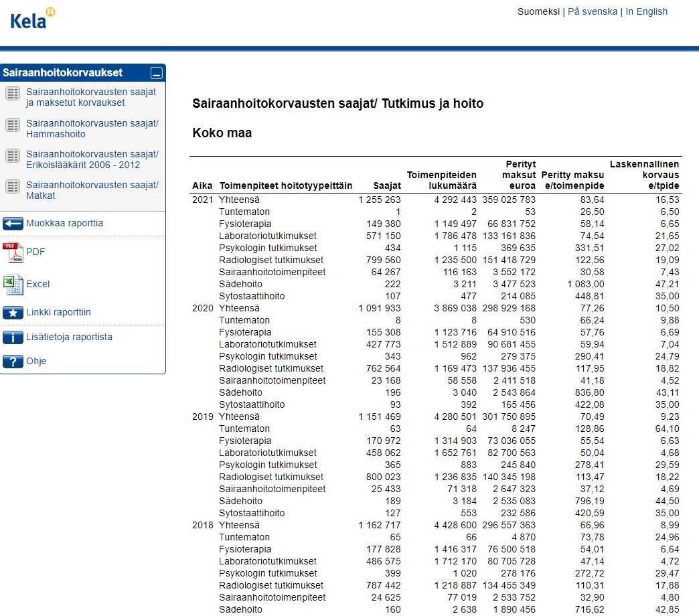The height and width of the screenshot is (616, 699).
Task: Click the report title 'Sairaanhoitokorvausten saajat/ Tutkimus ja hoito'
Action: point(338,103)
